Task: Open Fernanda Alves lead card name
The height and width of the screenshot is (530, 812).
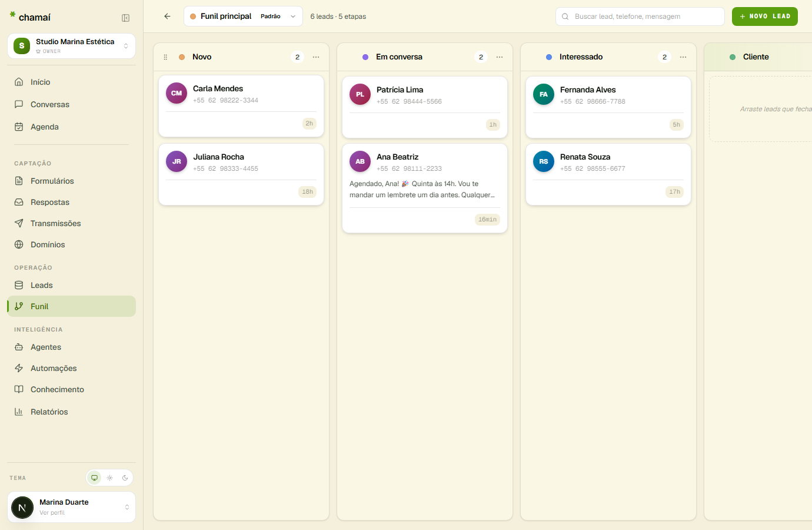Action: tap(588, 90)
